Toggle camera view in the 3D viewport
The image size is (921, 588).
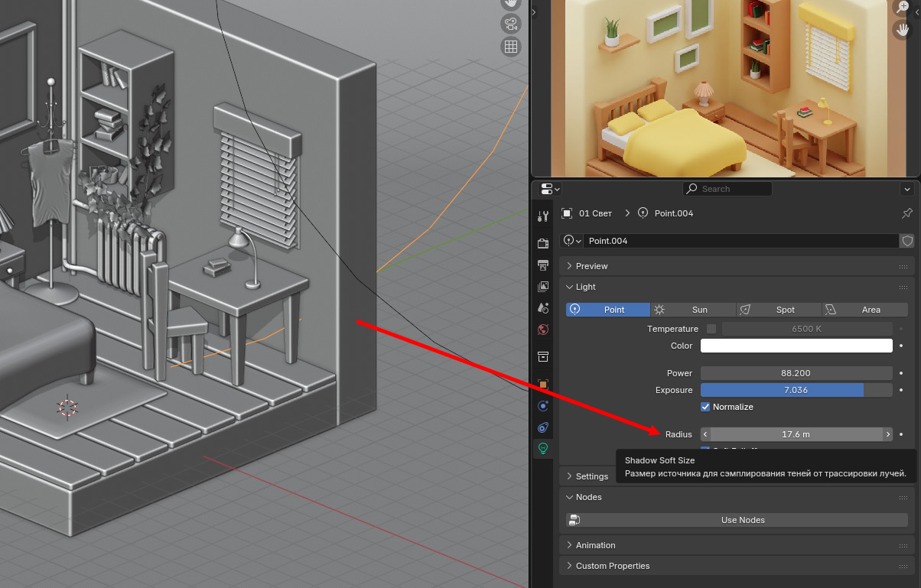click(510, 24)
